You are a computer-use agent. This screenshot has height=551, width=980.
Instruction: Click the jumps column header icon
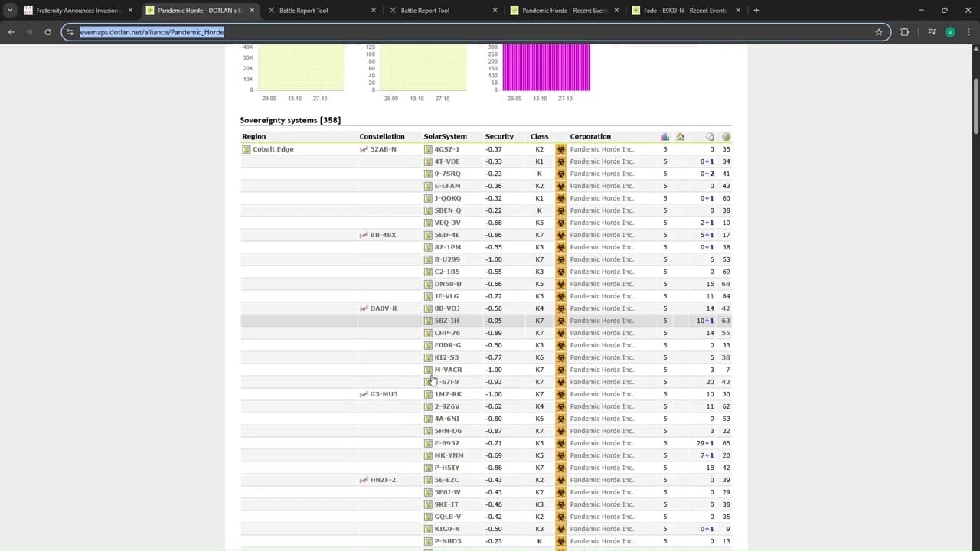point(710,136)
